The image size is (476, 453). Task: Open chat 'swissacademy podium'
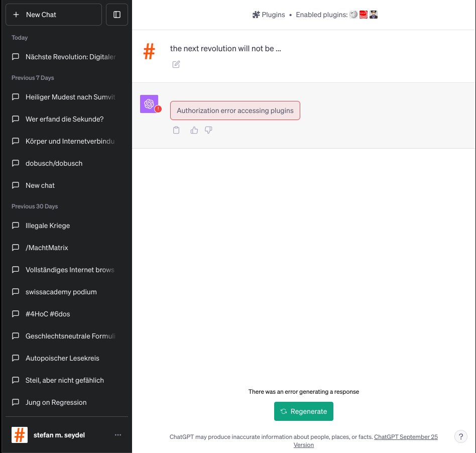(x=67, y=292)
